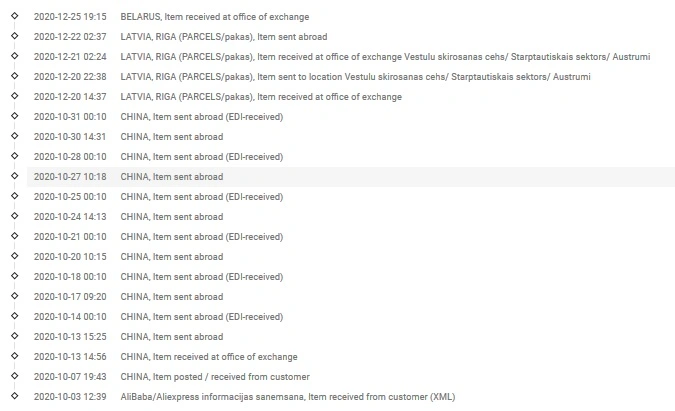
Task: Select diamond icon for 2020-10-03 12:39 entry
Action: point(14,396)
